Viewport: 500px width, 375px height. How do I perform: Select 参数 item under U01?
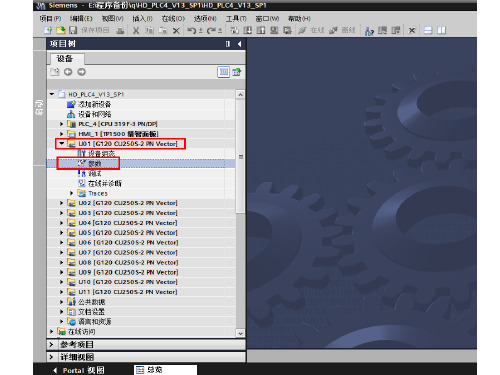pyautogui.click(x=94, y=164)
